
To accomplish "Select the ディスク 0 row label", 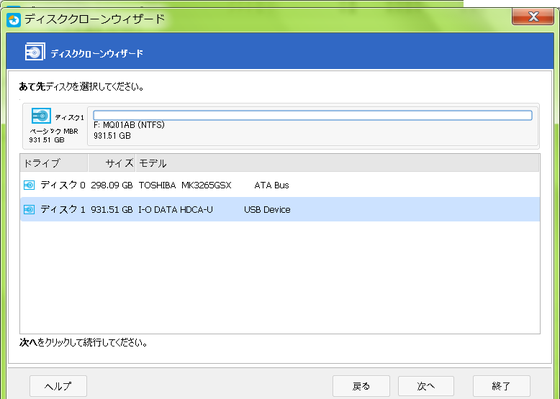I will [x=63, y=185].
